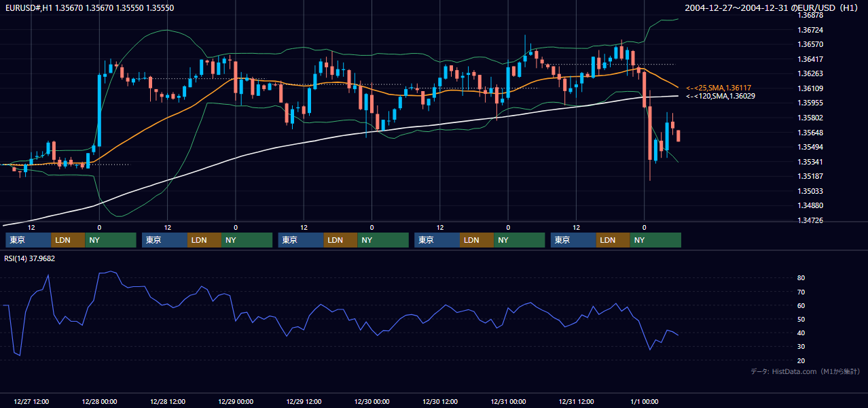Click the 1.35033 price axis label
The width and height of the screenshot is (868, 408).
coord(812,191)
